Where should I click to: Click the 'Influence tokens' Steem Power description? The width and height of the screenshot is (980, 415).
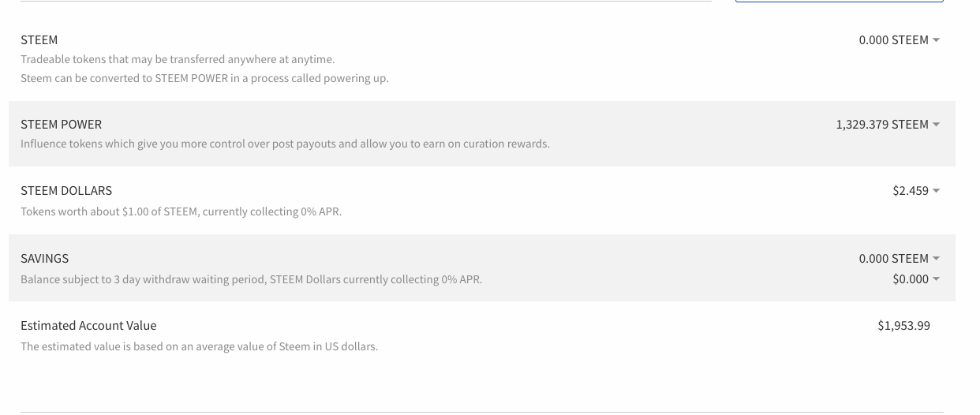pos(285,144)
